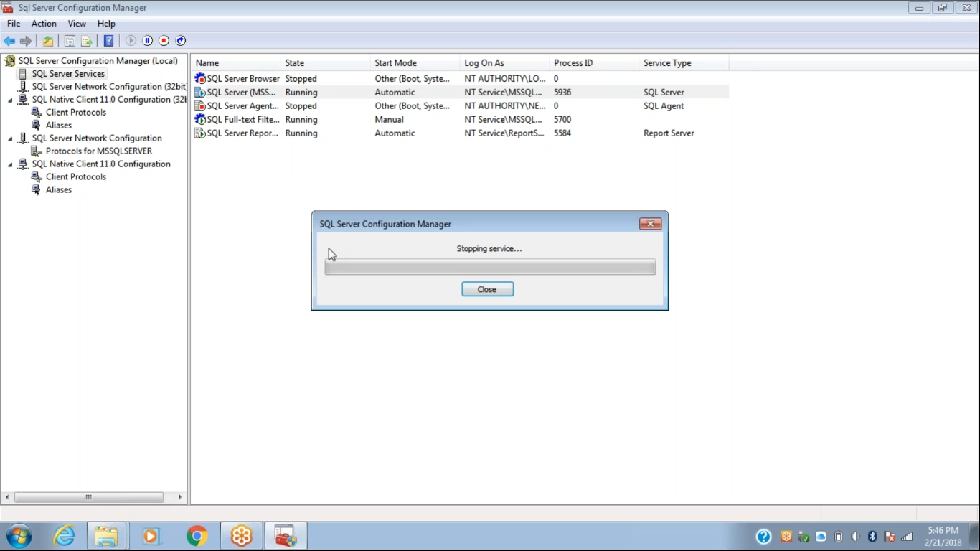Sort by the Name column header

point(235,63)
